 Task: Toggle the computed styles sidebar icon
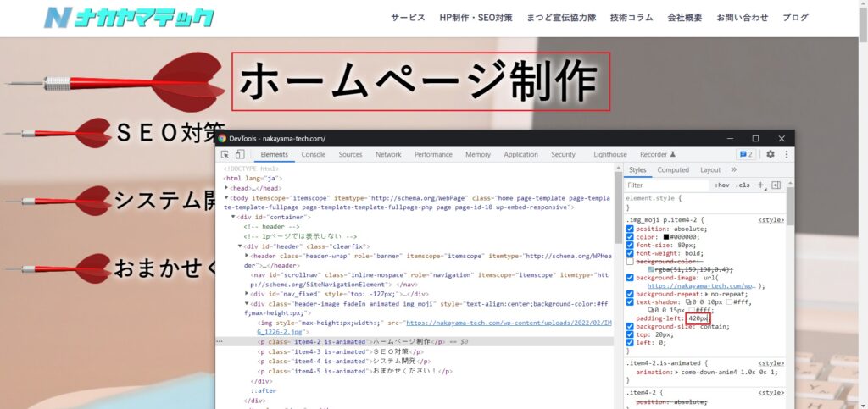(776, 185)
